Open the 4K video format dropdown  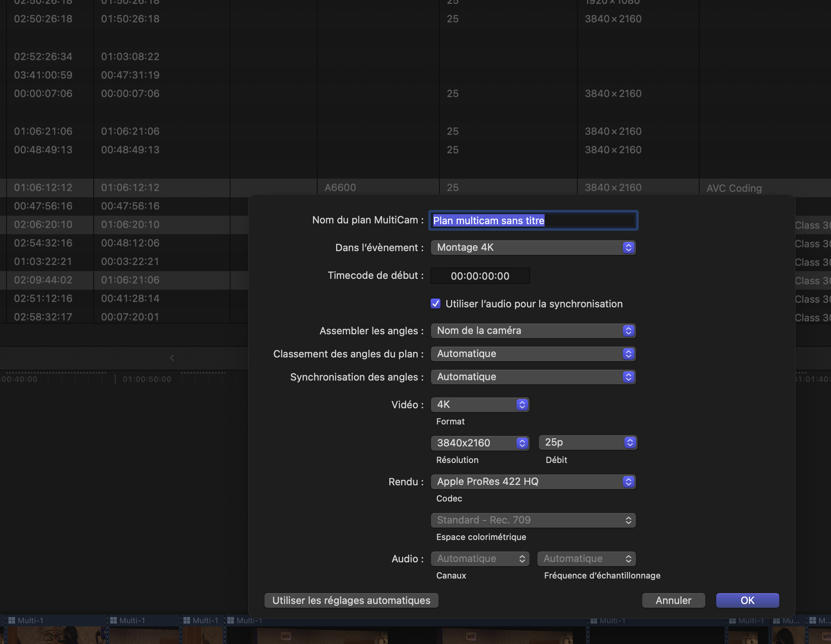[x=480, y=404]
